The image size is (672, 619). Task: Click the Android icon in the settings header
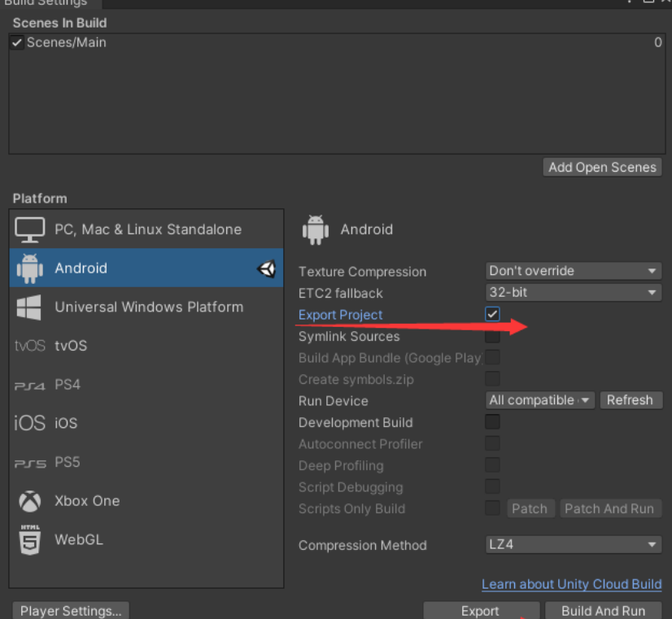316,229
